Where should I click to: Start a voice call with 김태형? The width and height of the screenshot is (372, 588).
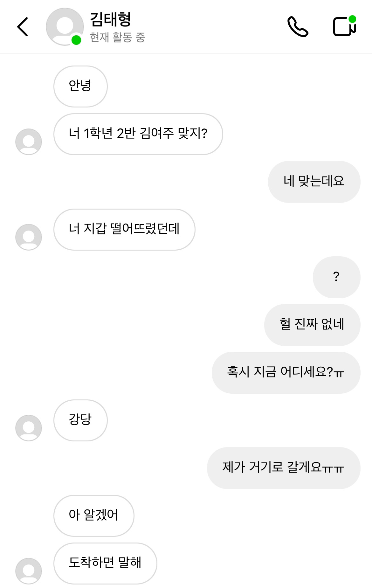[x=298, y=27]
